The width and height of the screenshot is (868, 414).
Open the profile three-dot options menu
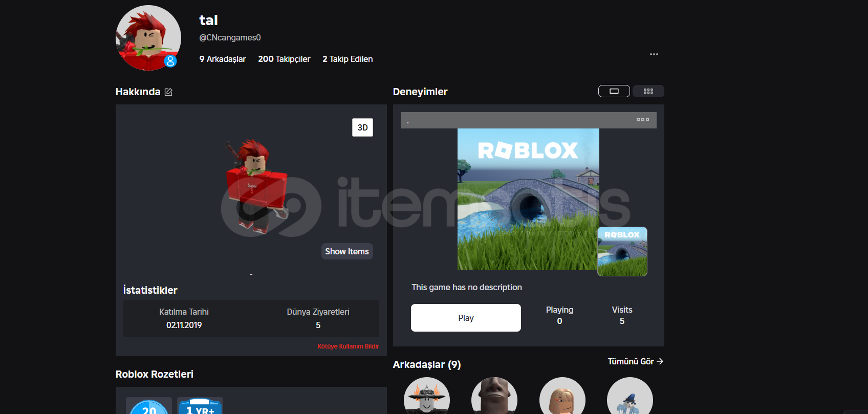click(x=654, y=54)
